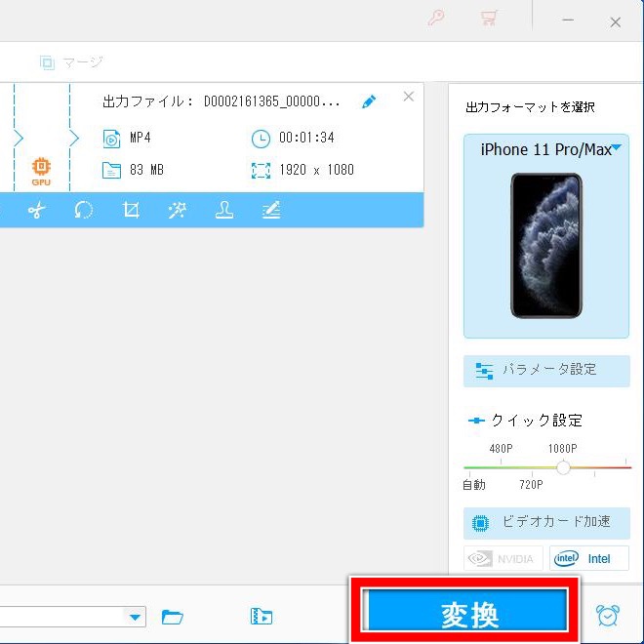Click the scissors trim tool icon

tap(36, 211)
